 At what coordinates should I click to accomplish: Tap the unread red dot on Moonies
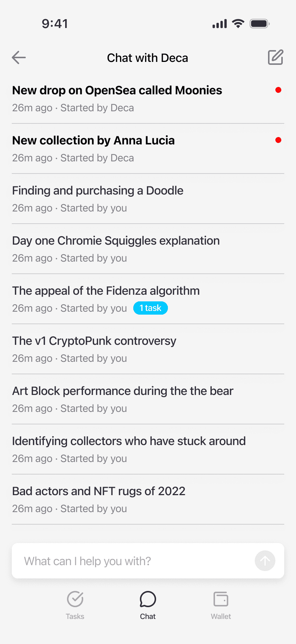pyautogui.click(x=278, y=90)
